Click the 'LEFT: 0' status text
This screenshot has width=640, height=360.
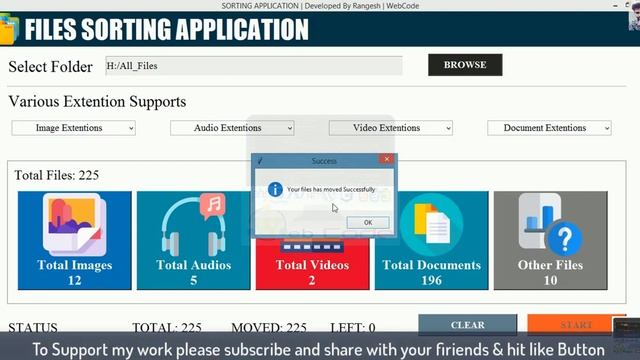pos(353,327)
